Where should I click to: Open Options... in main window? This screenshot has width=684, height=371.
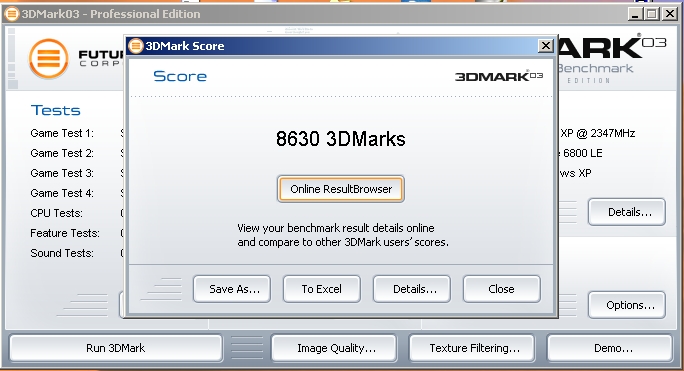[627, 305]
